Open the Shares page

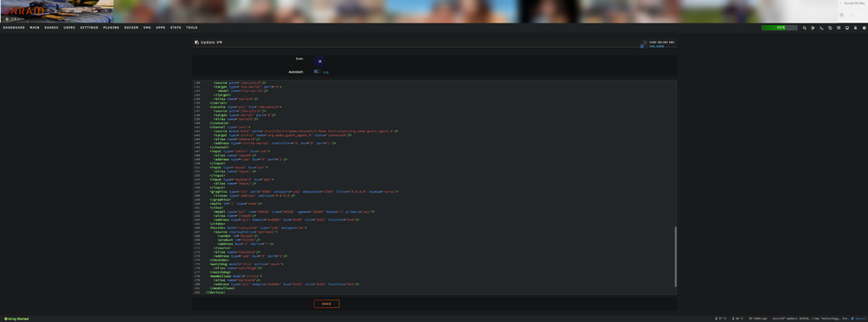[51, 28]
